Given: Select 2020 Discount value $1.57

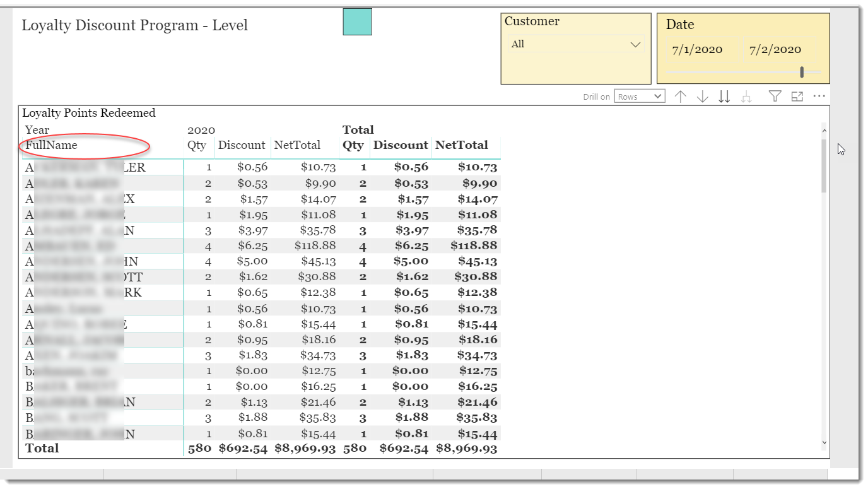Looking at the screenshot, I should [x=254, y=199].
